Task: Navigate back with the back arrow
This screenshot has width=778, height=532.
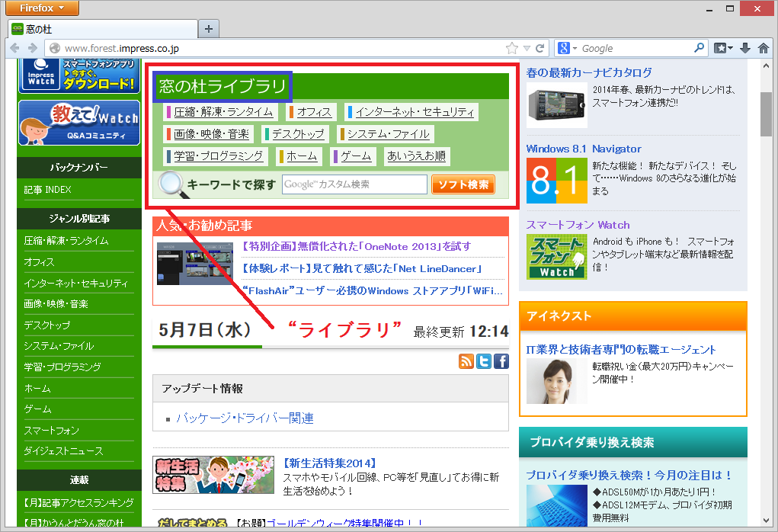Action: [14, 47]
